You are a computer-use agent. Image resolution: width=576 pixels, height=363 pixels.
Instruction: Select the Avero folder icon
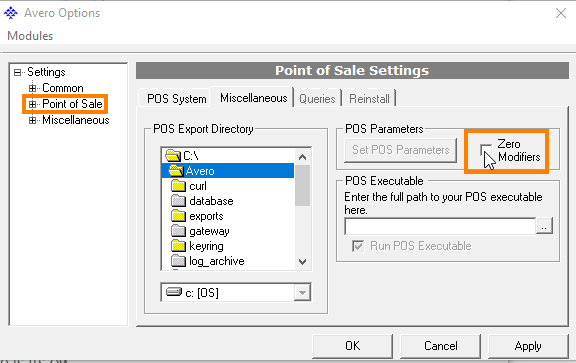pos(176,171)
